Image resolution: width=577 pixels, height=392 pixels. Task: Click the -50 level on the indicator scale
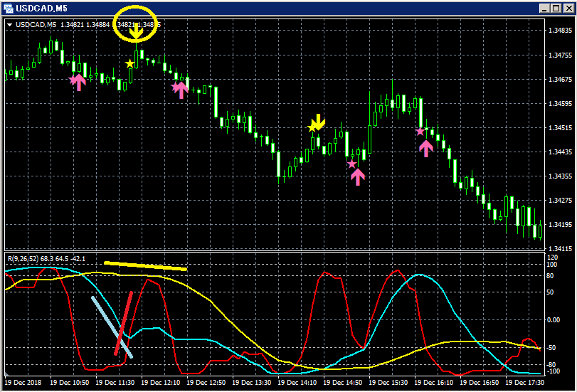click(551, 347)
